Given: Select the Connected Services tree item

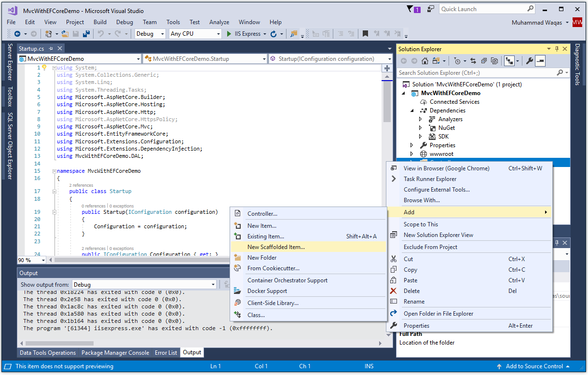Looking at the screenshot, I should 454,102.
